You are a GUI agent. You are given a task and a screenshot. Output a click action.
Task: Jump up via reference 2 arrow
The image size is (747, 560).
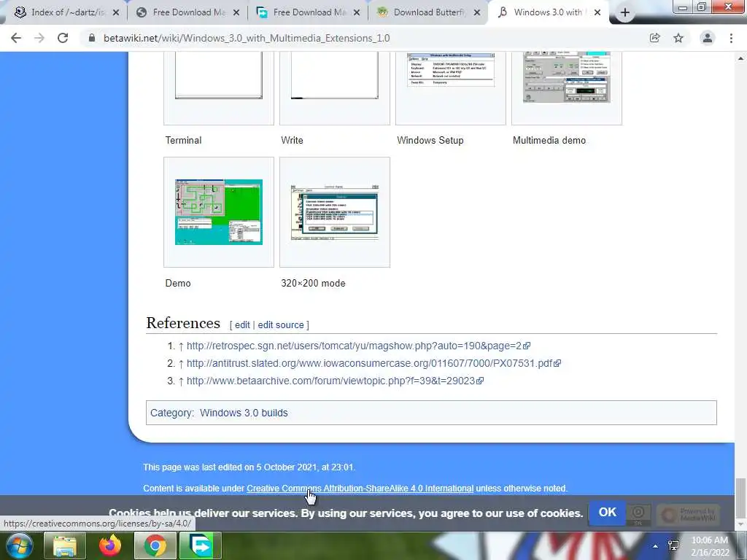pyautogui.click(x=181, y=364)
